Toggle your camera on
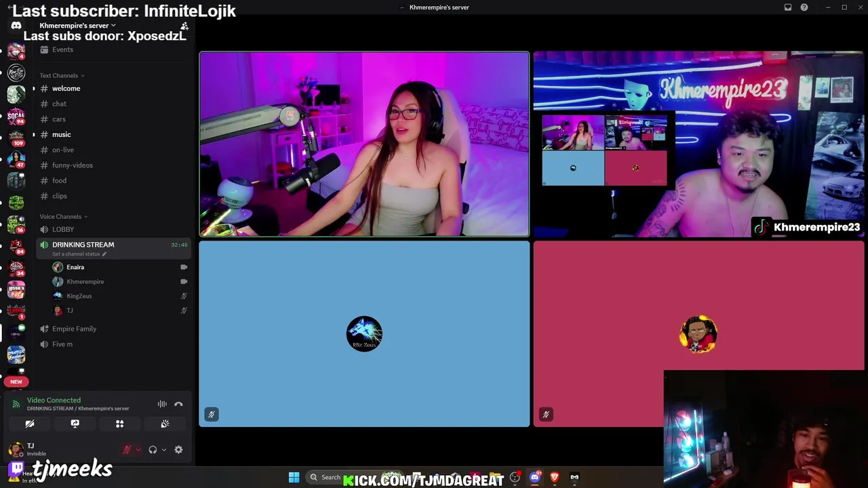 (30, 424)
